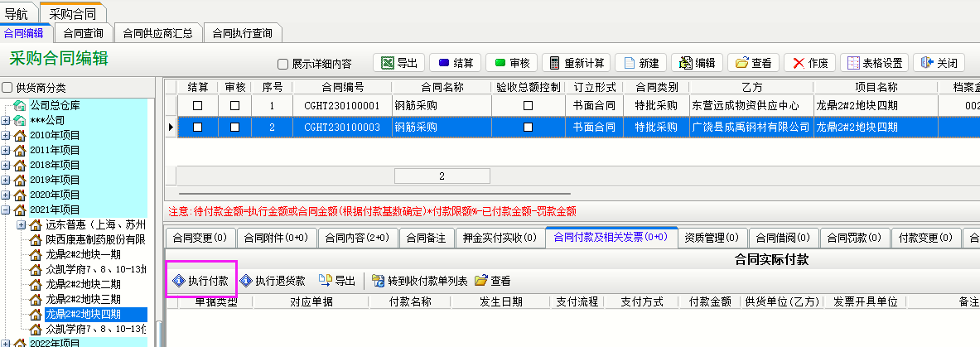Click the 结算 settlement button
Image resolution: width=980 pixels, height=347 pixels.
[x=455, y=63]
